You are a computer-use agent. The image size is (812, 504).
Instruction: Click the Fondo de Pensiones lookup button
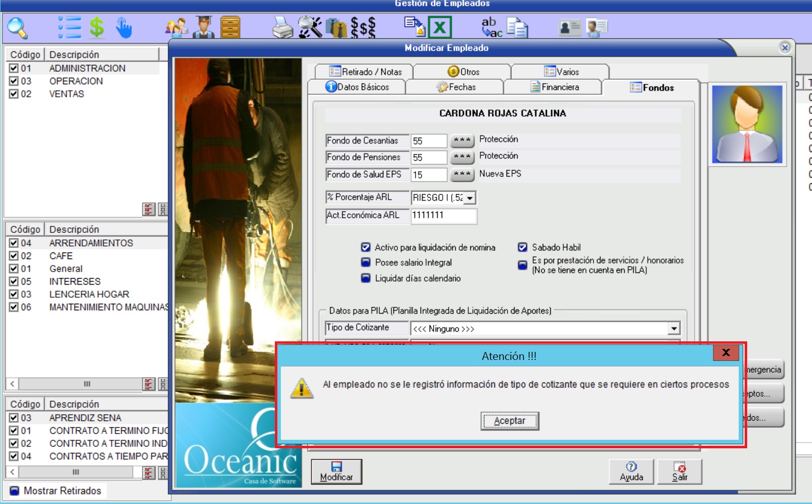click(x=462, y=158)
